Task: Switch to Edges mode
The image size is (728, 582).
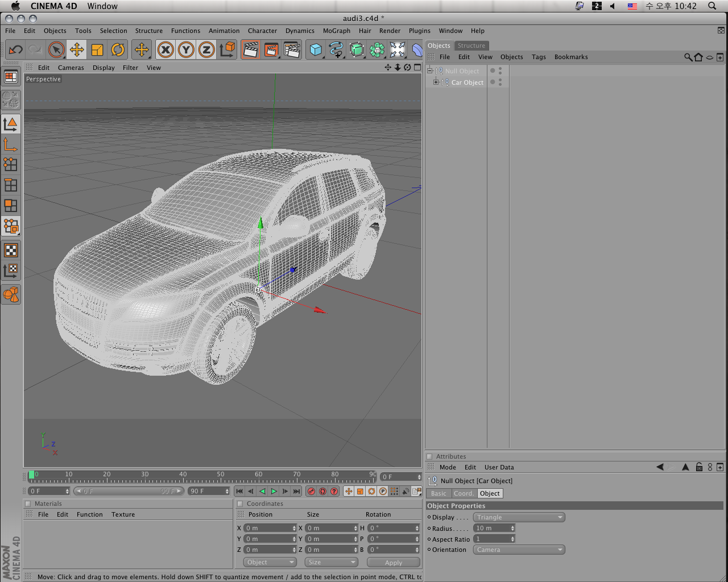Action: (x=11, y=185)
